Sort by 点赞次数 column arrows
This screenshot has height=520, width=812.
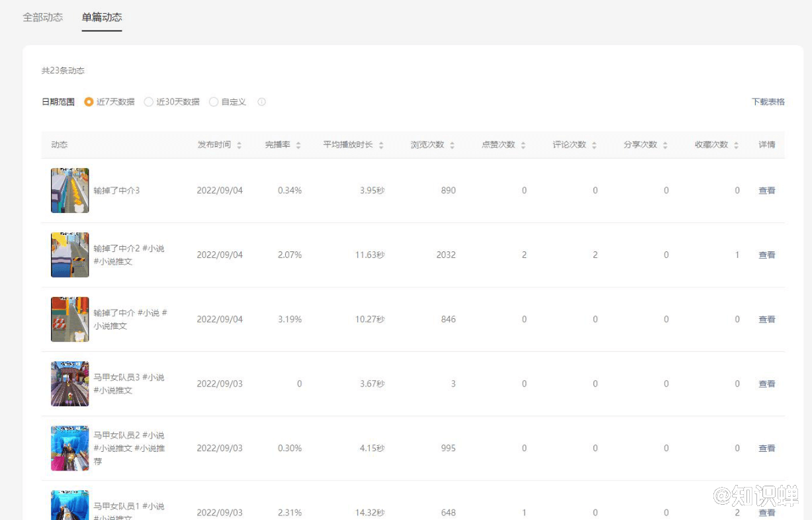(523, 145)
